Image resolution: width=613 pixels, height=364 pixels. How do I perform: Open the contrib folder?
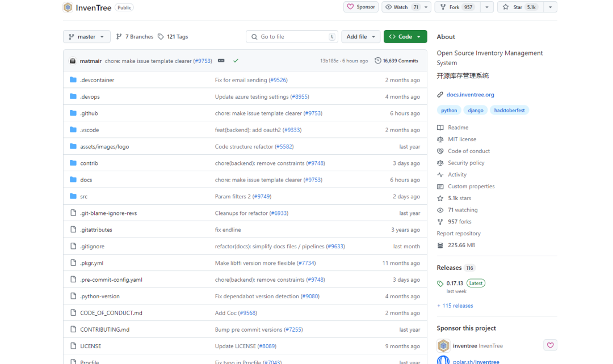[89, 163]
